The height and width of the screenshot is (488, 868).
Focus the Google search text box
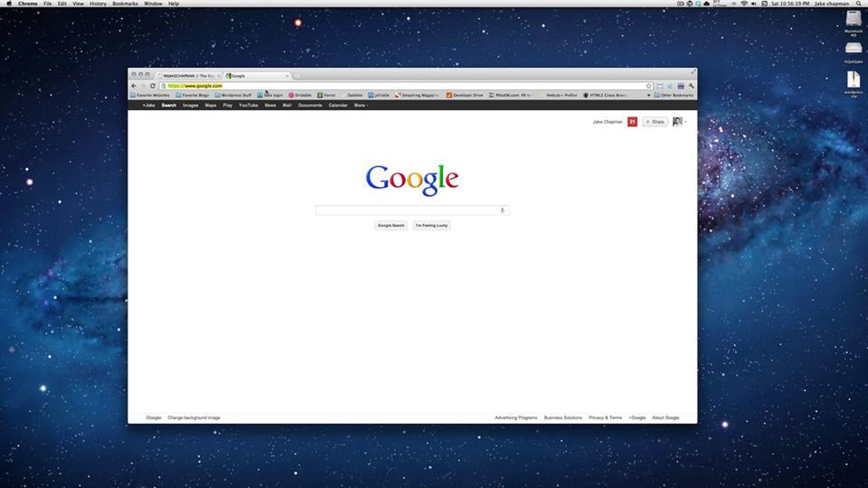tap(413, 210)
